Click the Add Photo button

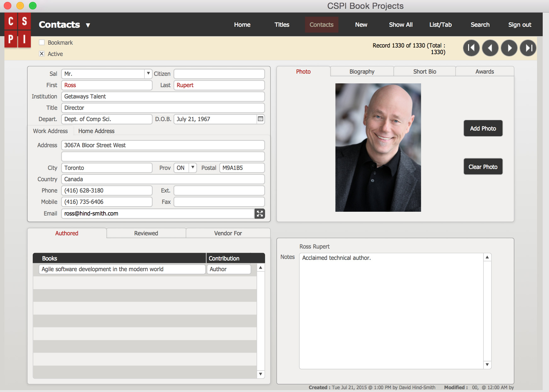coord(483,128)
